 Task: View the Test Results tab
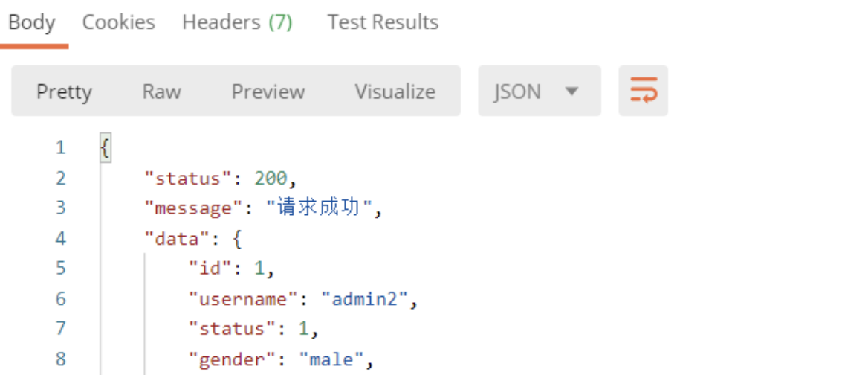coord(383,22)
